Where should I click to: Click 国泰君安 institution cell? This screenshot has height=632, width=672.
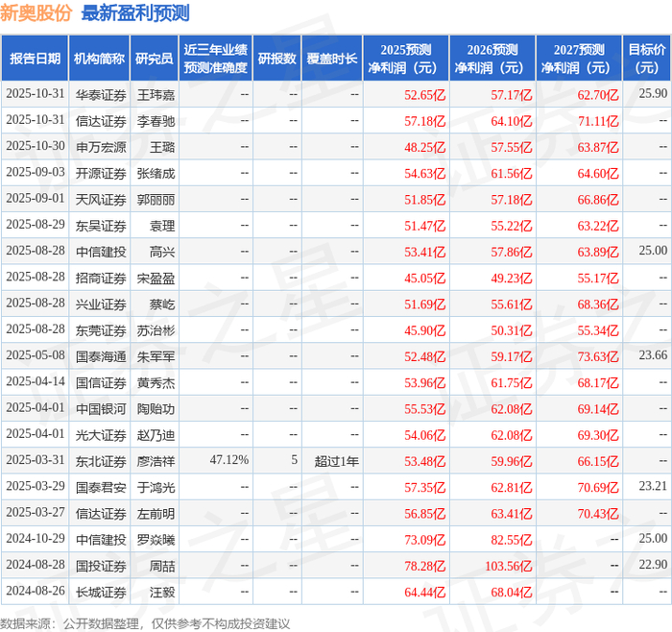tap(101, 488)
